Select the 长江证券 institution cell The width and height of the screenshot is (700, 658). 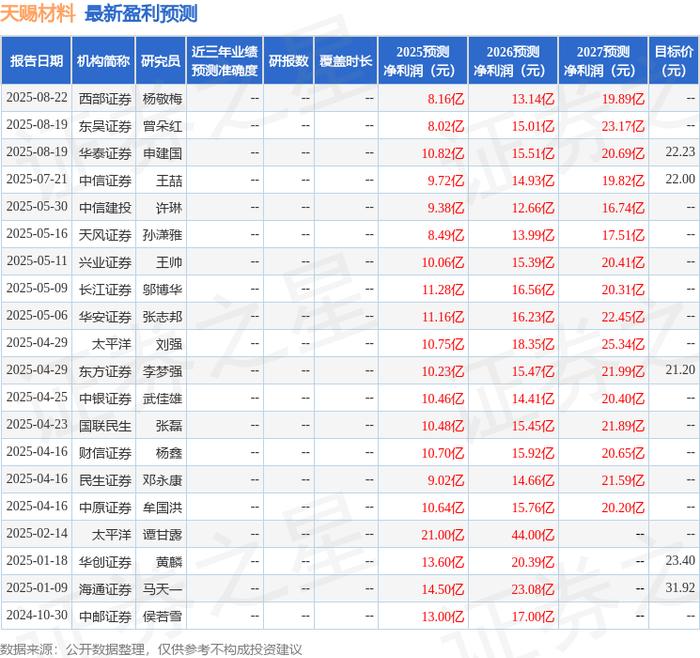coord(105,289)
